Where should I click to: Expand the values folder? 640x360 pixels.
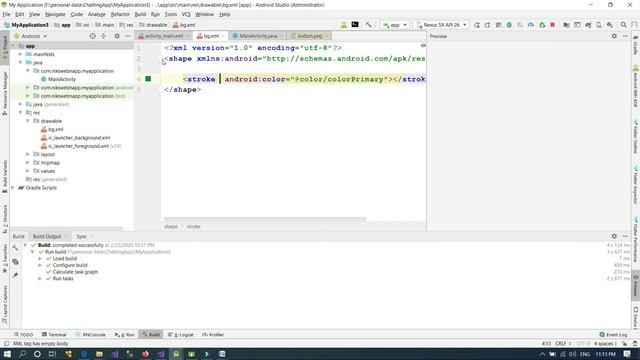28,171
